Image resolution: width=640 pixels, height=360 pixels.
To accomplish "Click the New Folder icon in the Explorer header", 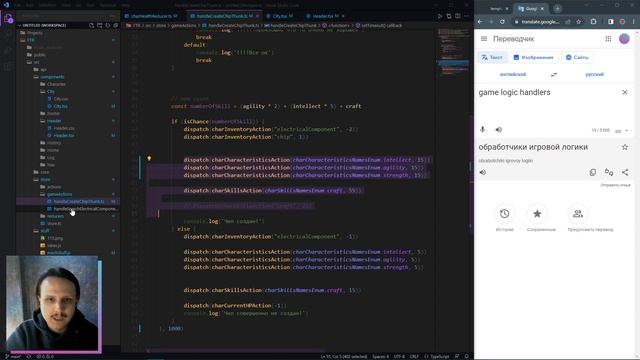I will click(100, 25).
